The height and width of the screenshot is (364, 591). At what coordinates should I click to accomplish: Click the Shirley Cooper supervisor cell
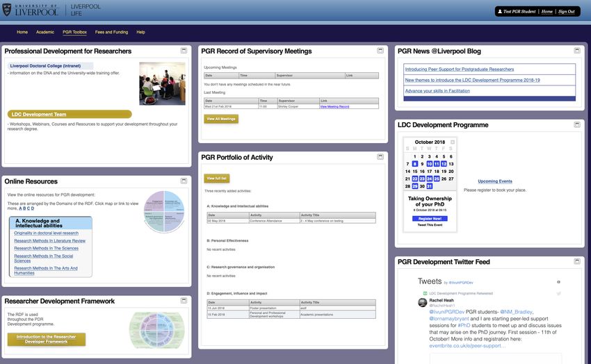(298, 106)
